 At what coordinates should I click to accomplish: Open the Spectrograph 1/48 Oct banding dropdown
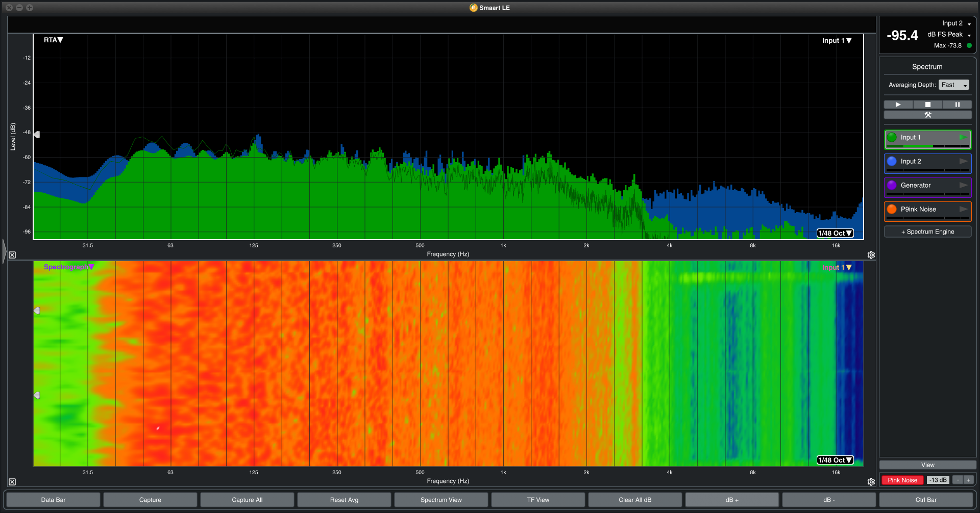pos(835,460)
